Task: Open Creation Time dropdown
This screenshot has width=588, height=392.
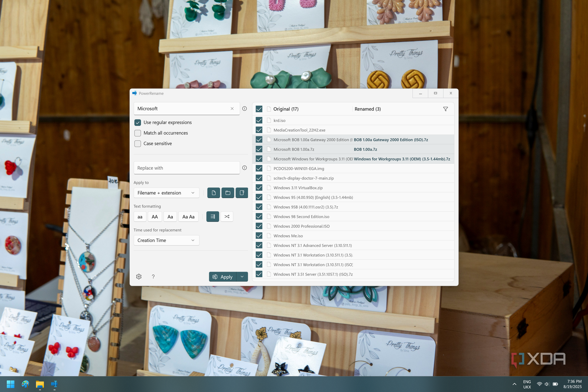Action: (x=166, y=241)
